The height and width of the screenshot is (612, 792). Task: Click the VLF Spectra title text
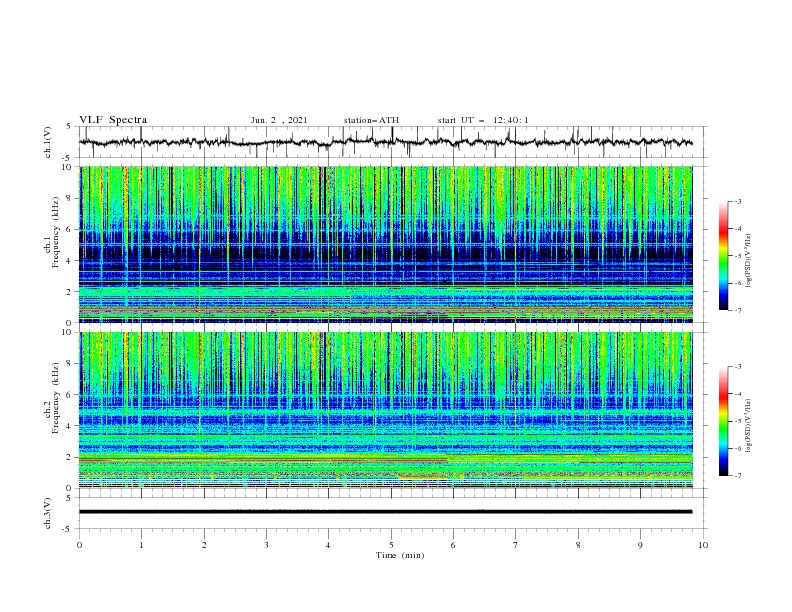(113, 120)
